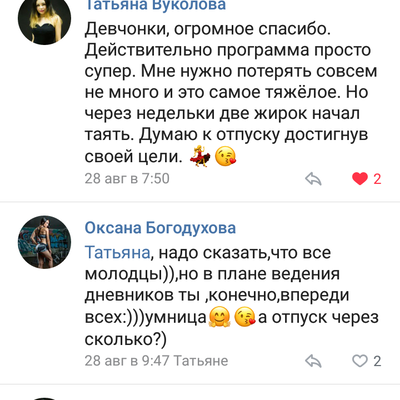Open Оксана Богодухова's avatar photo

coord(44,242)
